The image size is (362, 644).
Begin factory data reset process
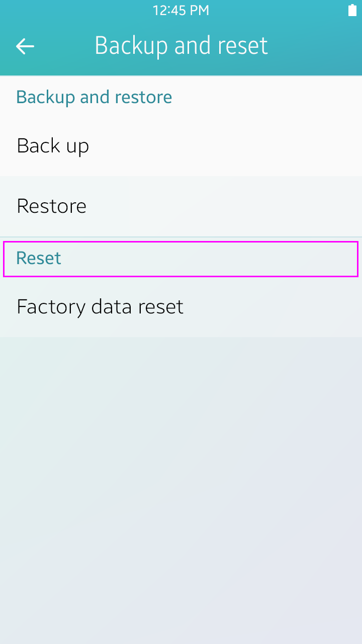(x=181, y=307)
